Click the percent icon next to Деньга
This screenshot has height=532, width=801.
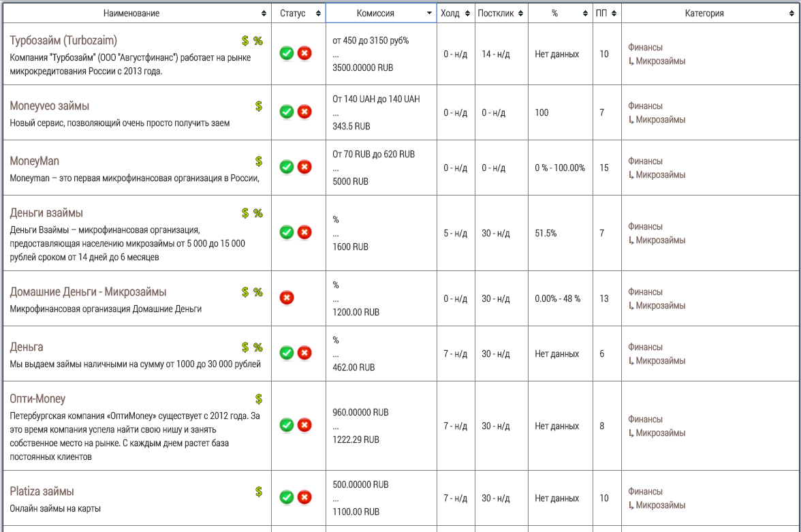click(x=258, y=347)
